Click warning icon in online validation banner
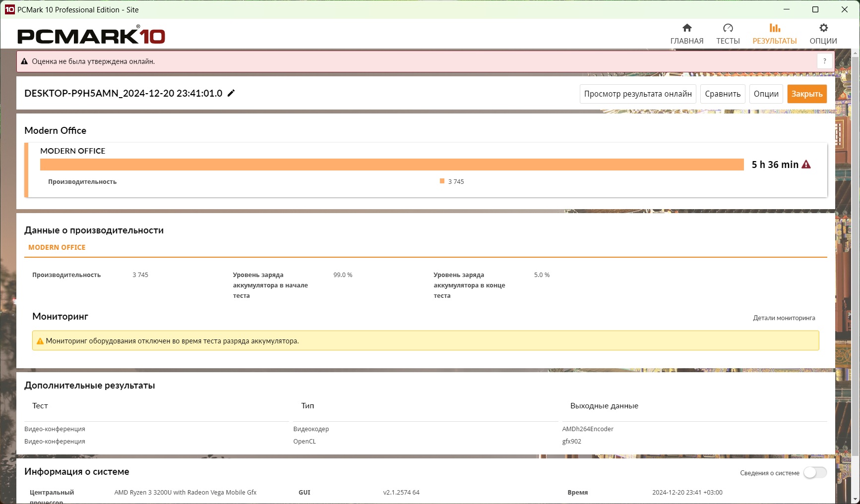This screenshot has height=504, width=860. pos(24,61)
